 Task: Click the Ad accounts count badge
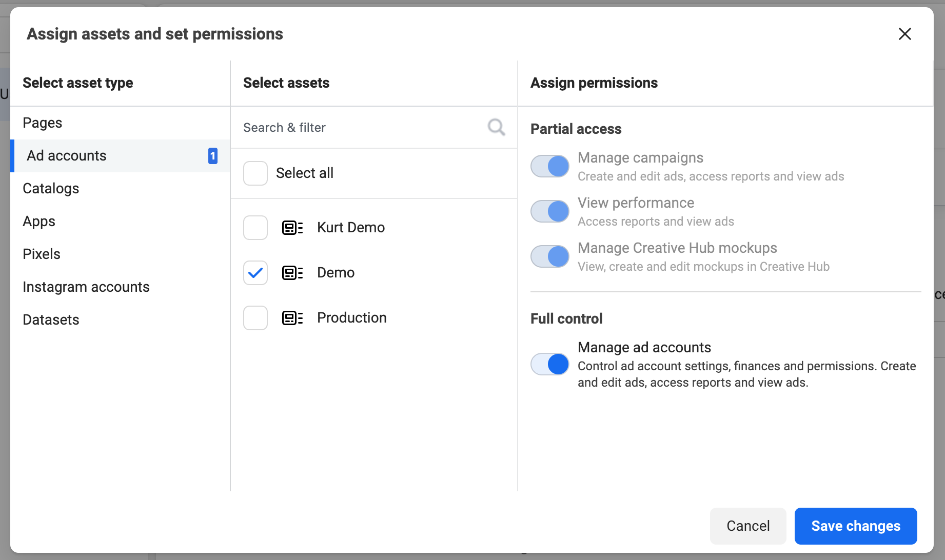[212, 156]
